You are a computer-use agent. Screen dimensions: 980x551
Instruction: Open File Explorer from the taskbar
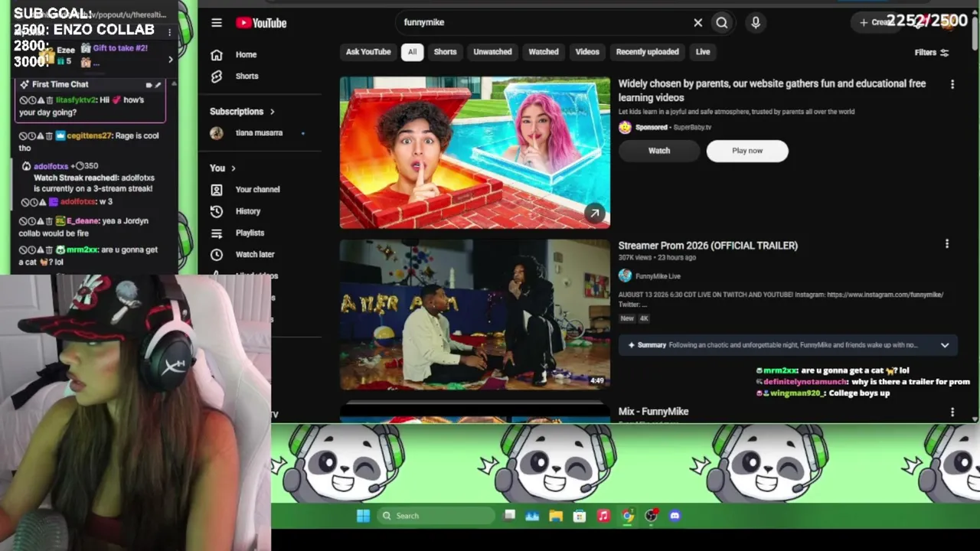(x=556, y=516)
